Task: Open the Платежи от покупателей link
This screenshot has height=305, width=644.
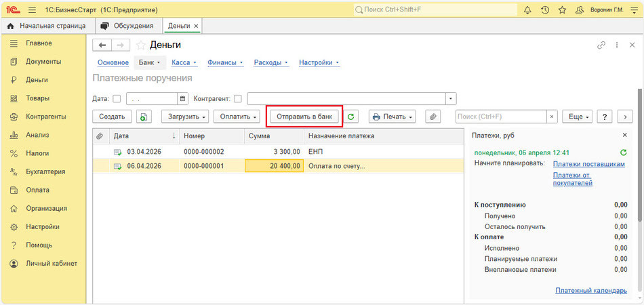Action: (x=573, y=179)
